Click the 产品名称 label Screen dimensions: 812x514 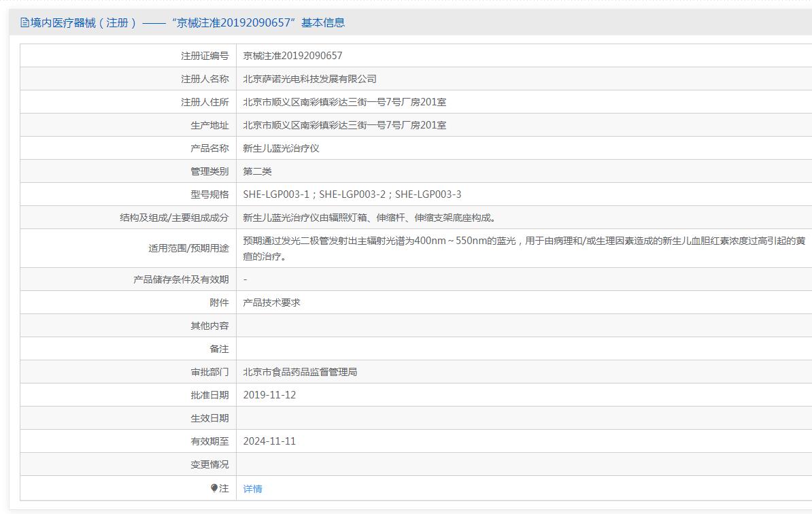click(209, 148)
